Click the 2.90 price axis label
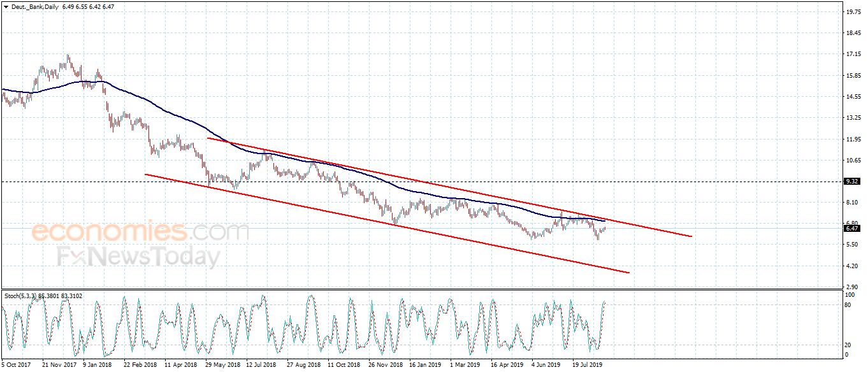The width and height of the screenshot is (868, 372). click(x=852, y=287)
